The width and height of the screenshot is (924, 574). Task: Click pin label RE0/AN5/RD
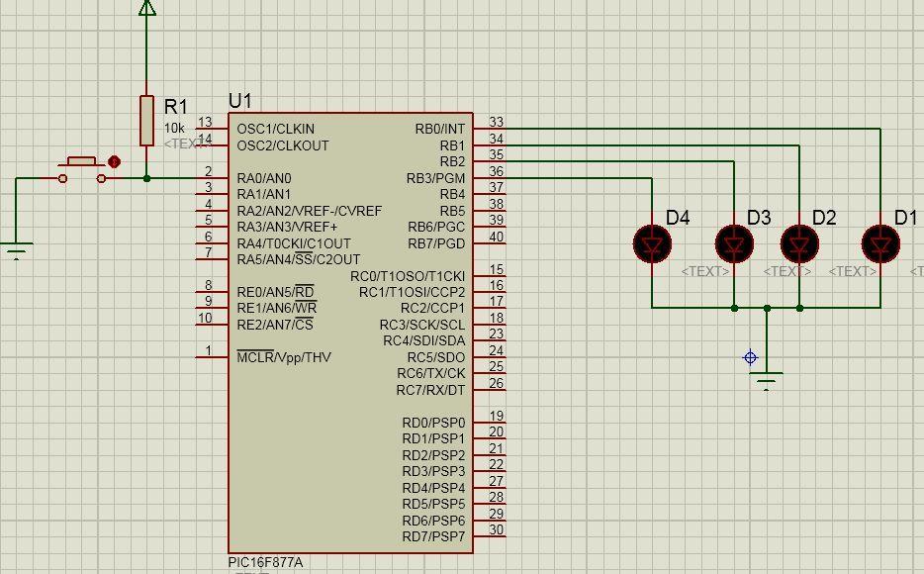pyautogui.click(x=276, y=292)
